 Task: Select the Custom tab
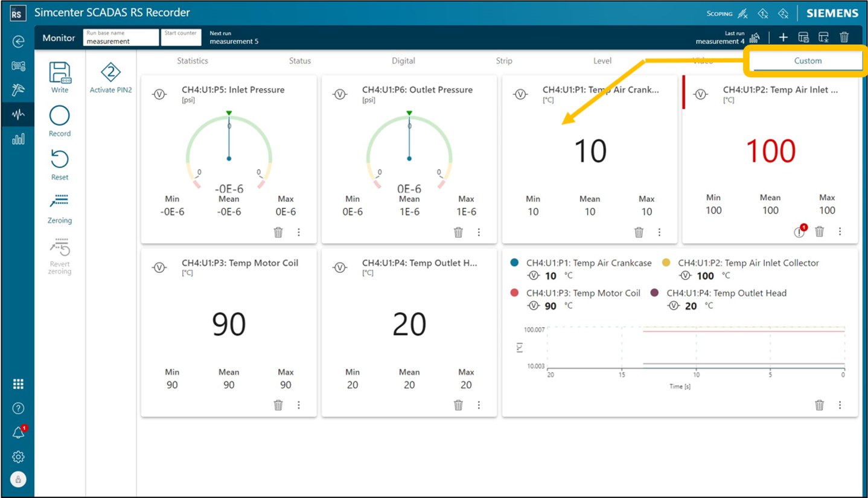point(808,61)
